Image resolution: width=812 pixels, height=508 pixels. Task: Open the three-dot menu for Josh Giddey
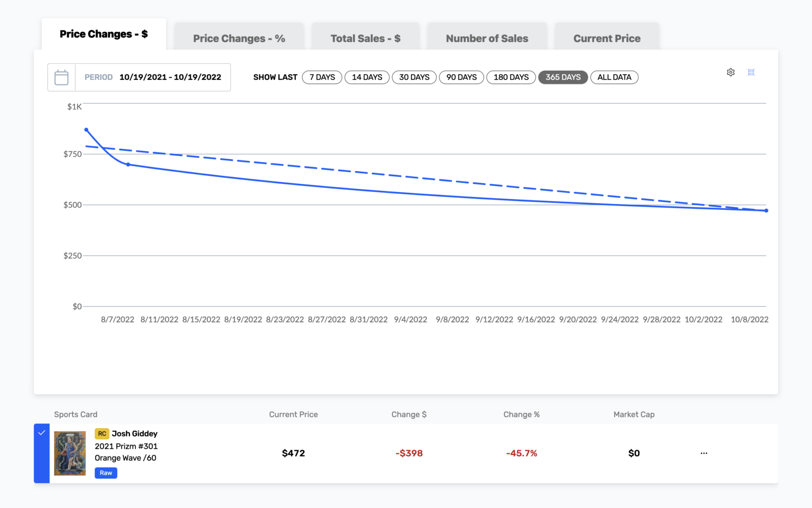click(704, 453)
